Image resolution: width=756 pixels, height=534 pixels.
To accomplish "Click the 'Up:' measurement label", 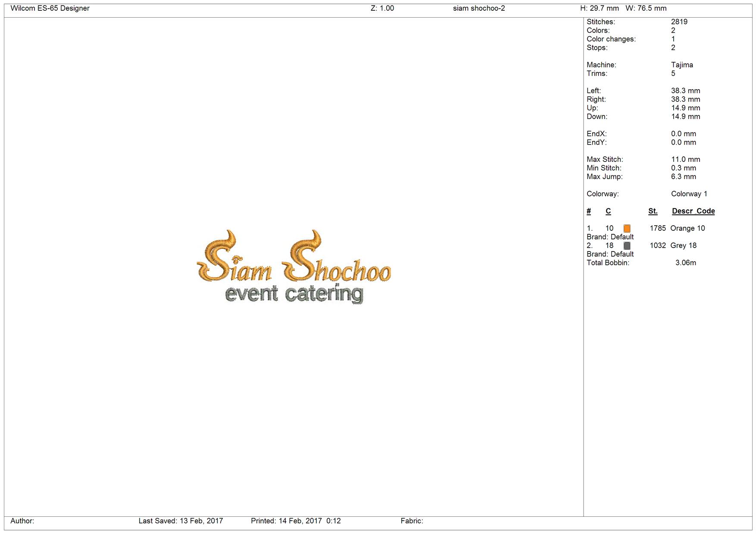I will (x=592, y=108).
